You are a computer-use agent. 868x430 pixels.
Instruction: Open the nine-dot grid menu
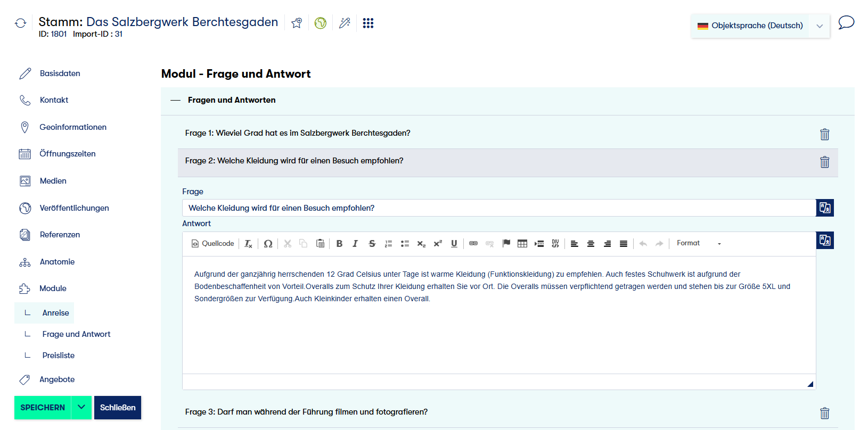[368, 23]
